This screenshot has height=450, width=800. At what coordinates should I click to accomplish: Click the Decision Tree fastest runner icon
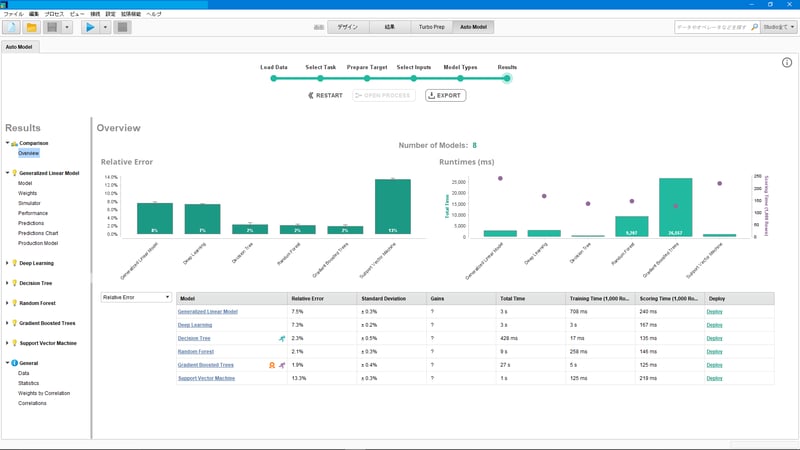click(x=282, y=338)
